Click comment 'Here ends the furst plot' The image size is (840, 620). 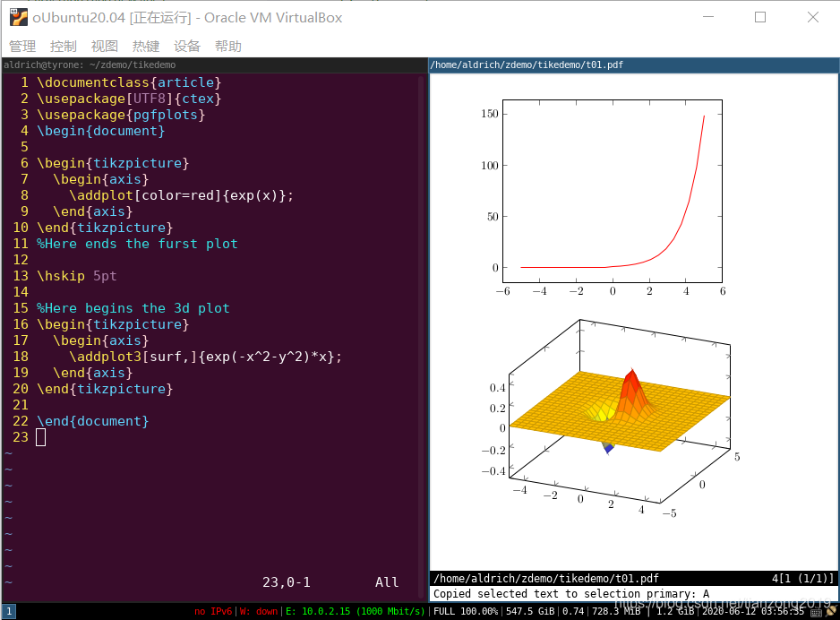point(137,244)
